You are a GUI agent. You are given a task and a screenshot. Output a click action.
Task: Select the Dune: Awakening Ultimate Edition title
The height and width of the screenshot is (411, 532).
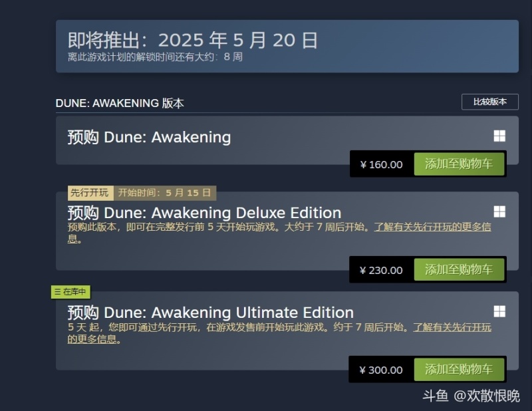[x=210, y=313]
